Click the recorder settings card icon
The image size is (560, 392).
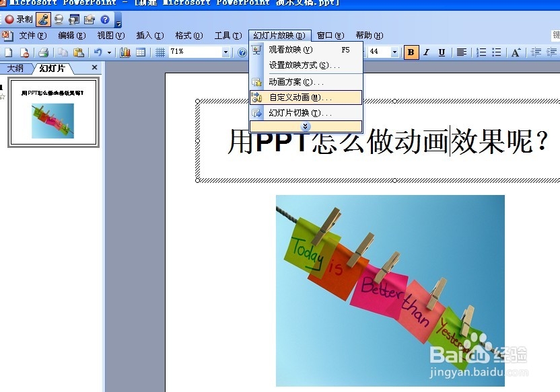[x=90, y=19]
